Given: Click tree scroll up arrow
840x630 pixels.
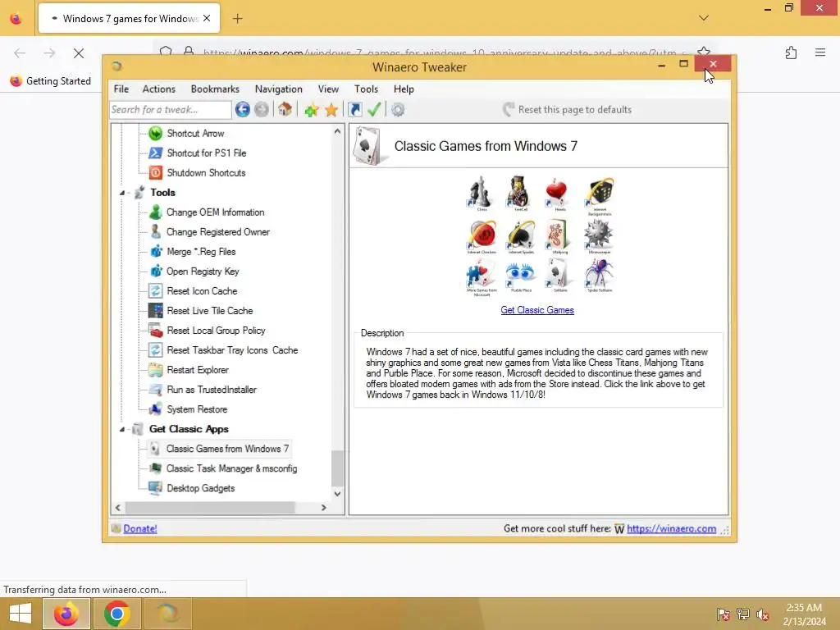Looking at the screenshot, I should pos(337,131).
